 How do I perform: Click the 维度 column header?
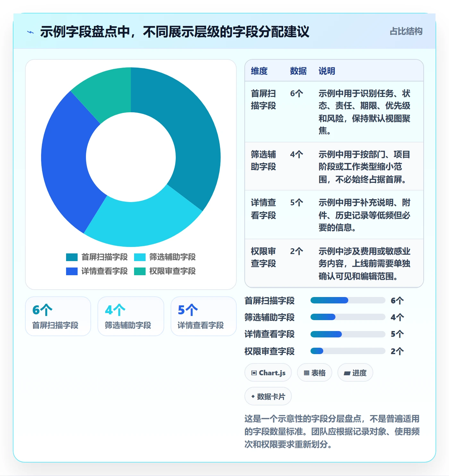tap(259, 71)
